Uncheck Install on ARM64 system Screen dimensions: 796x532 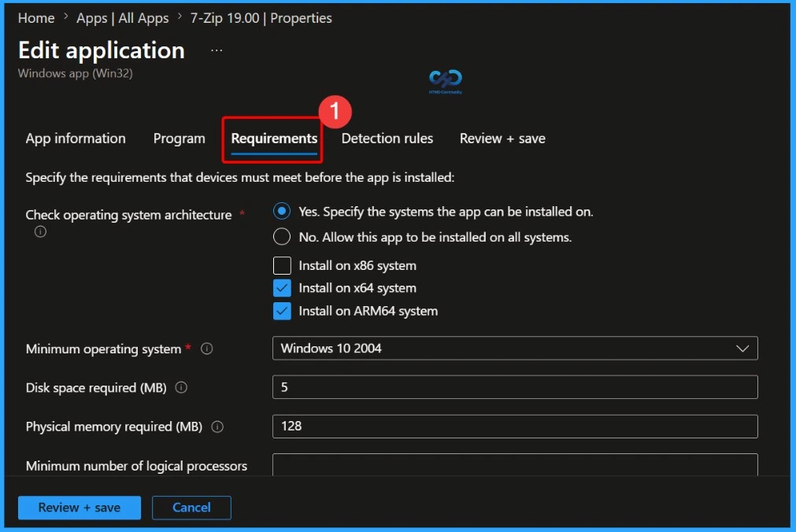(x=282, y=311)
